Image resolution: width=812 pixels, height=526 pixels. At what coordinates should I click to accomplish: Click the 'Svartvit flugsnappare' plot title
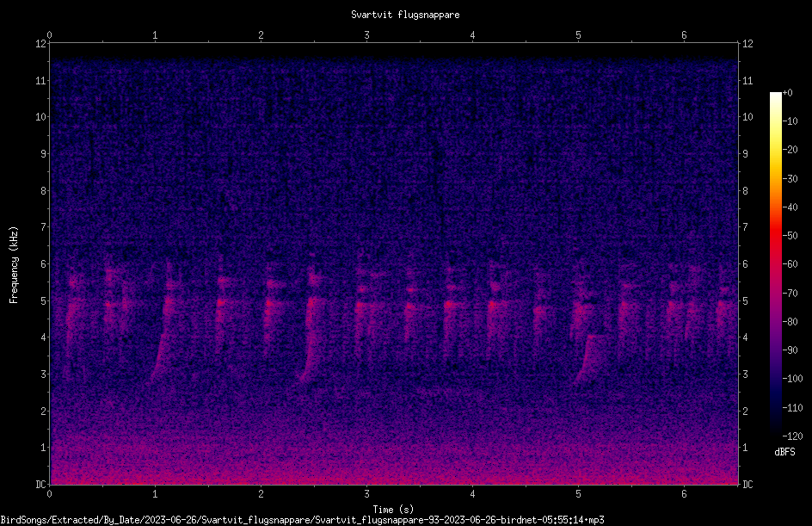405,15
